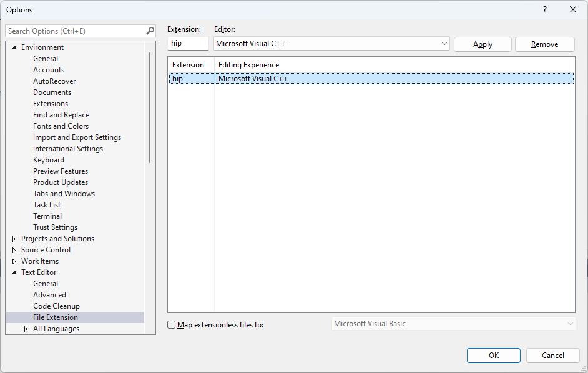The height and width of the screenshot is (373, 588).
Task: Collapse the Text Editor node
Action: click(x=14, y=272)
